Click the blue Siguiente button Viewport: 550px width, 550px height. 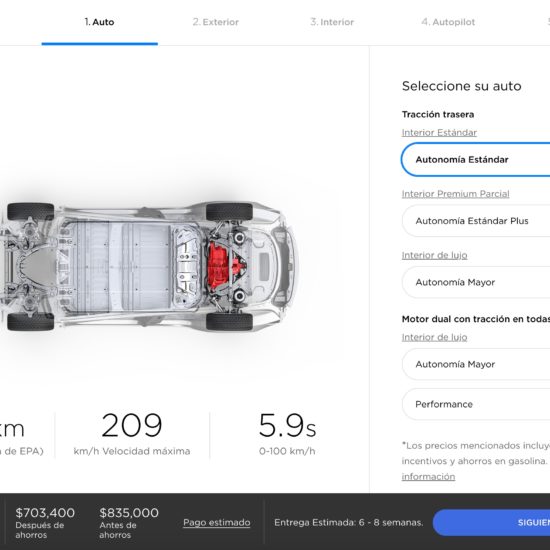click(x=491, y=523)
